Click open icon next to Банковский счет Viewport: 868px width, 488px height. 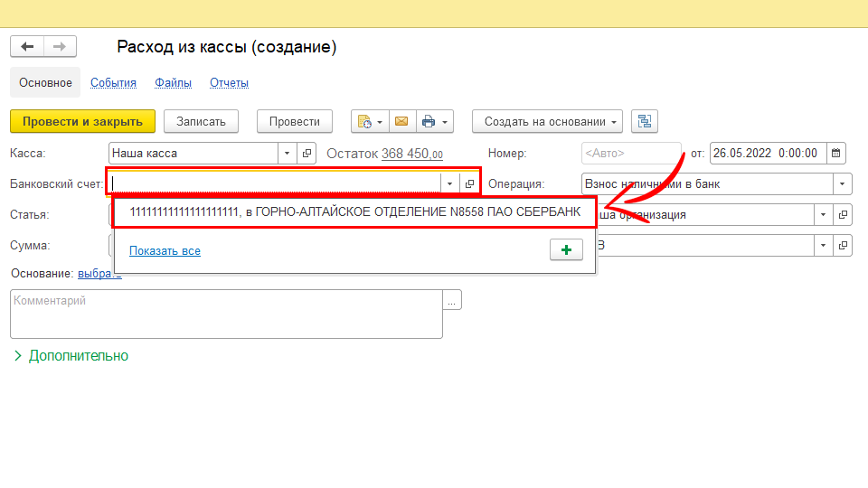coord(469,183)
